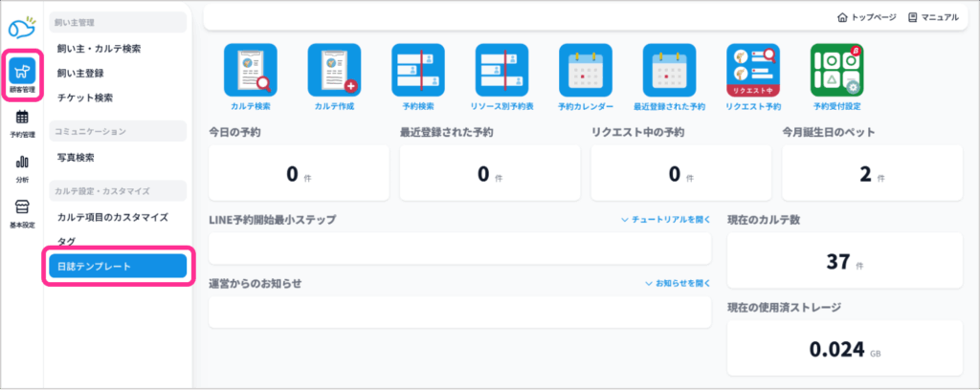Click the リクエスト予約 icon
The height and width of the screenshot is (390, 980).
click(x=753, y=71)
